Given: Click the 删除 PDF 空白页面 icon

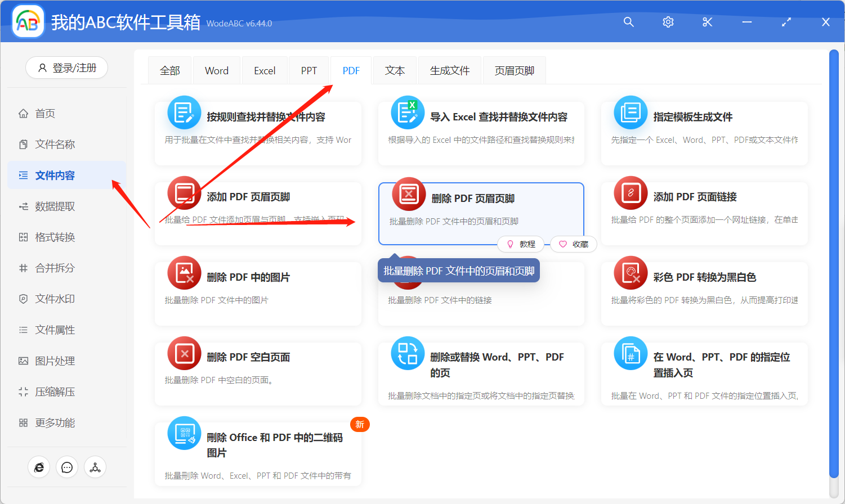Looking at the screenshot, I should coord(184,354).
